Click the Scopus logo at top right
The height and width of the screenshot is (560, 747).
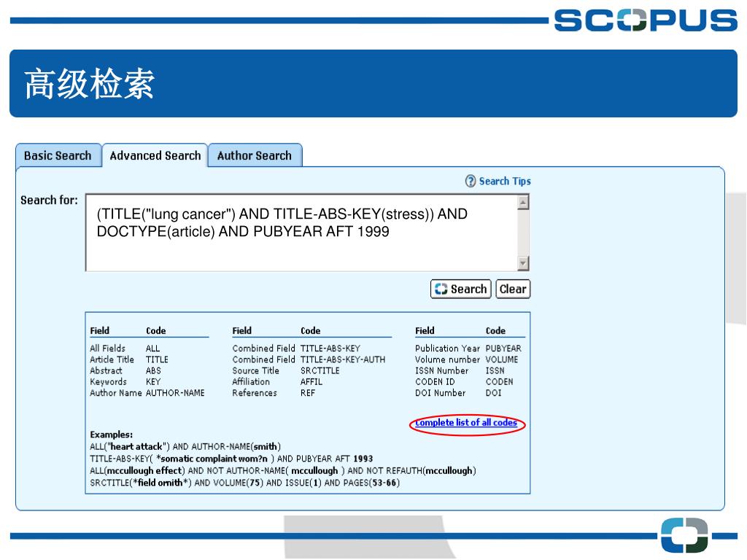pos(646,20)
